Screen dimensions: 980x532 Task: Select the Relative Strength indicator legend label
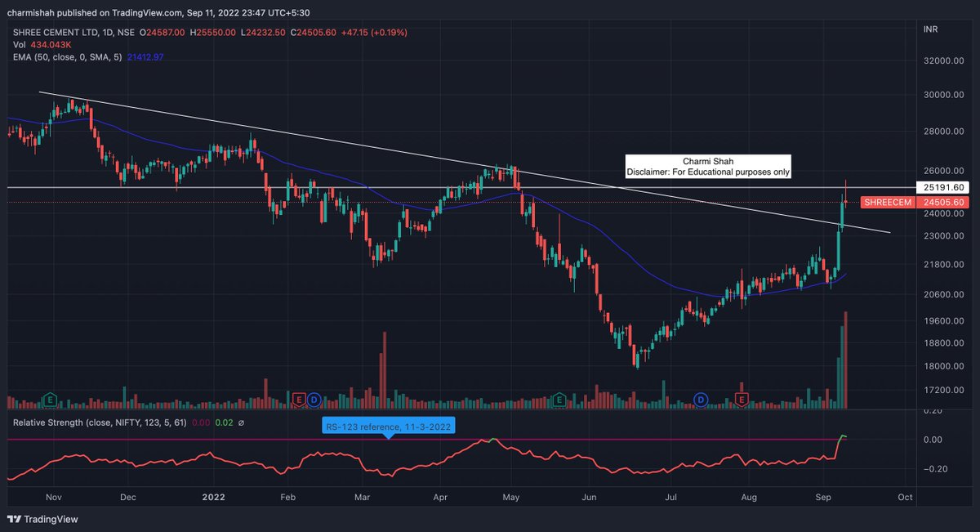[x=98, y=422]
